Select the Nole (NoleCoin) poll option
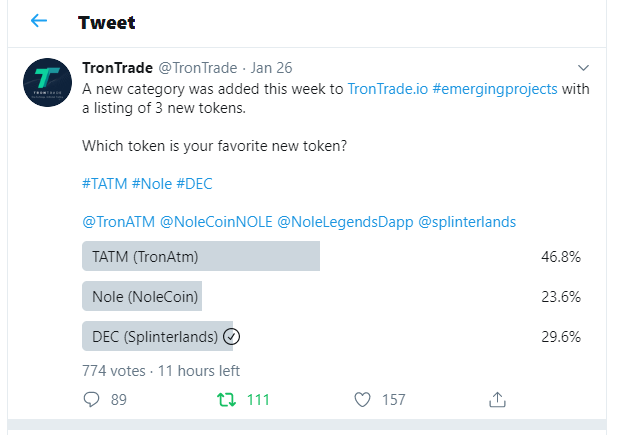The image size is (624, 435). (142, 296)
